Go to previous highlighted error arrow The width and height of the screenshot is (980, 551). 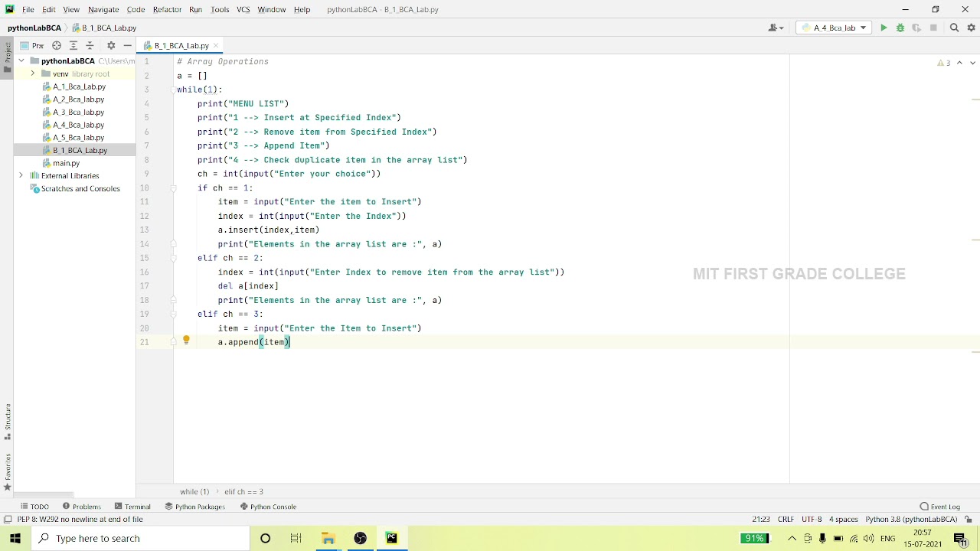(x=959, y=63)
